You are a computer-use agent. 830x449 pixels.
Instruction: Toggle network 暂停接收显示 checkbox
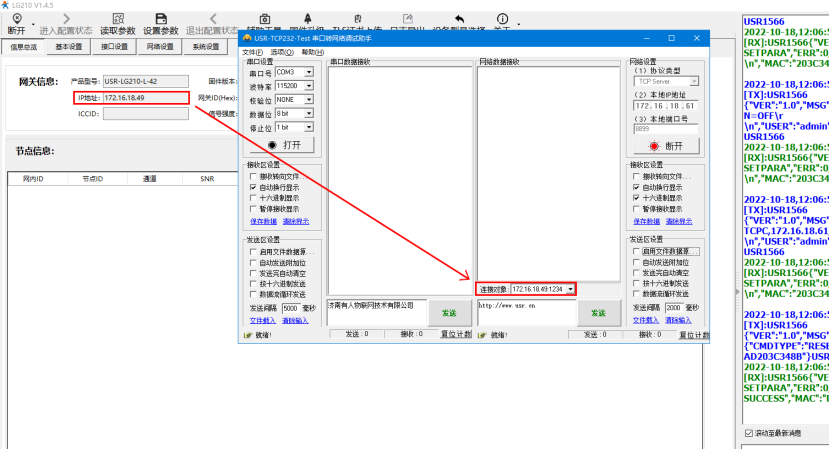[636, 209]
